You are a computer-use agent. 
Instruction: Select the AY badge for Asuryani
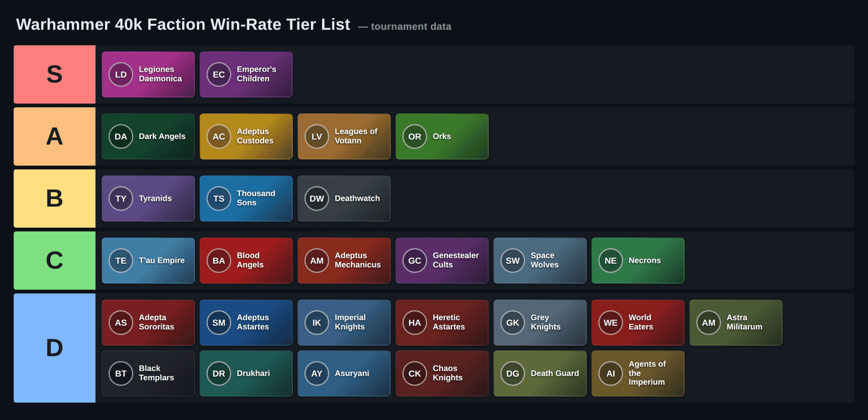click(x=317, y=373)
